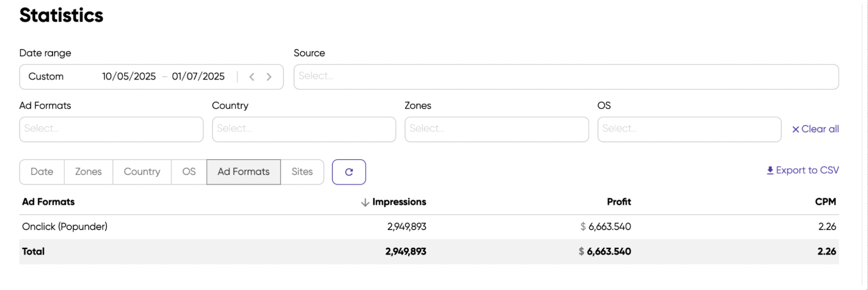868x290 pixels.
Task: Click the X icon beside Clear all
Action: tap(795, 130)
